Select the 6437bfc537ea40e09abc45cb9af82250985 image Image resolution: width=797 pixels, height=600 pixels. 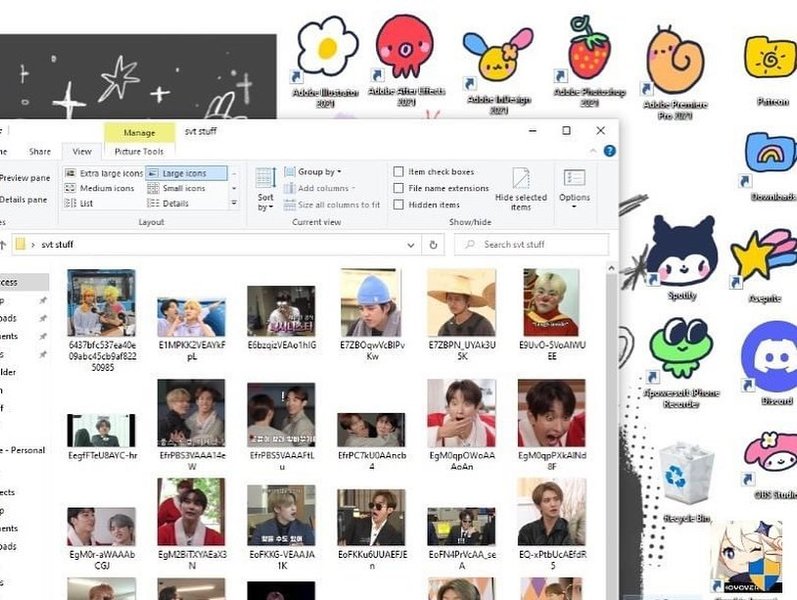[x=102, y=321]
